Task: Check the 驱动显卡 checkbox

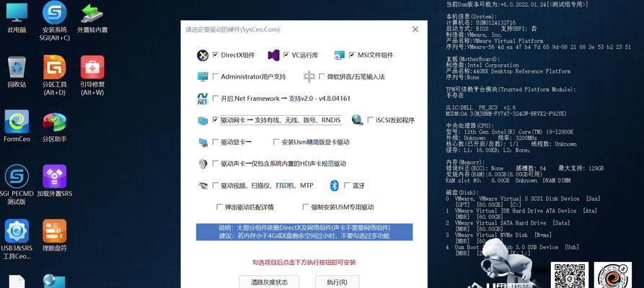Action: pos(215,142)
